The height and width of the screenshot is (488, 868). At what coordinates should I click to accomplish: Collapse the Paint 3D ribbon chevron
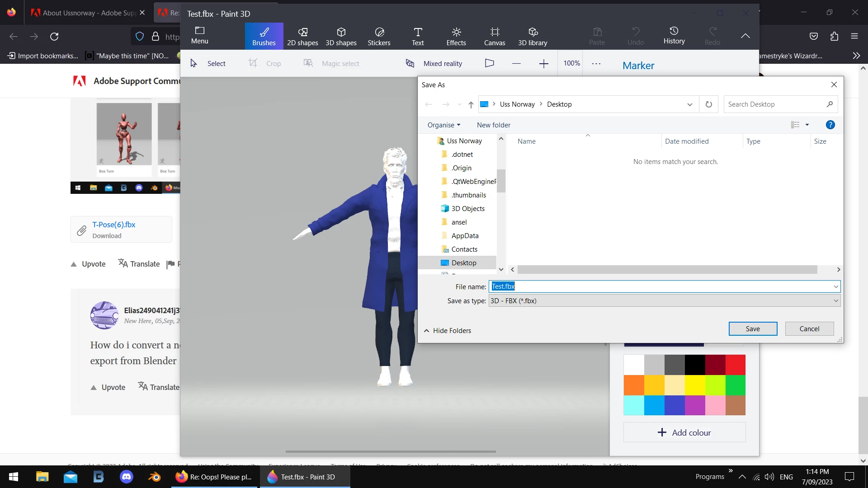click(745, 36)
